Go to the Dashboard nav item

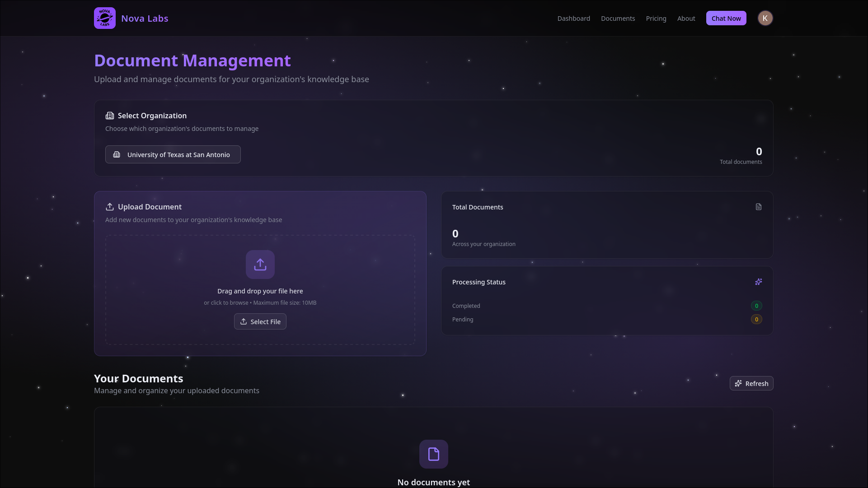pos(573,19)
